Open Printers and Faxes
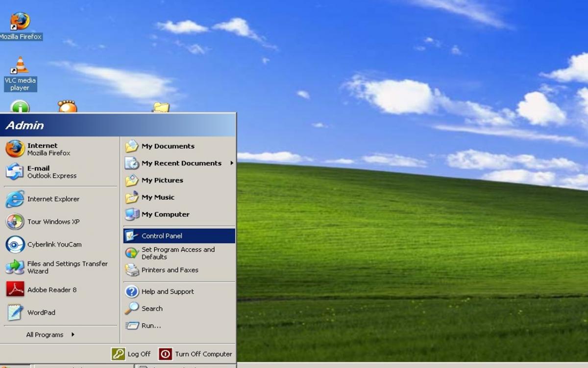This screenshot has width=588, height=368. coord(179,270)
